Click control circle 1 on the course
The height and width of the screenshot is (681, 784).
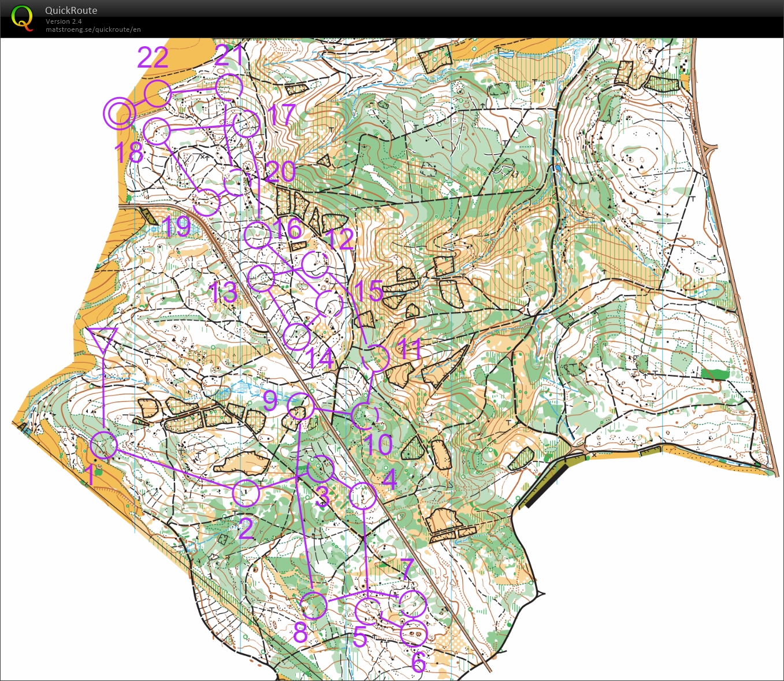coord(104,445)
